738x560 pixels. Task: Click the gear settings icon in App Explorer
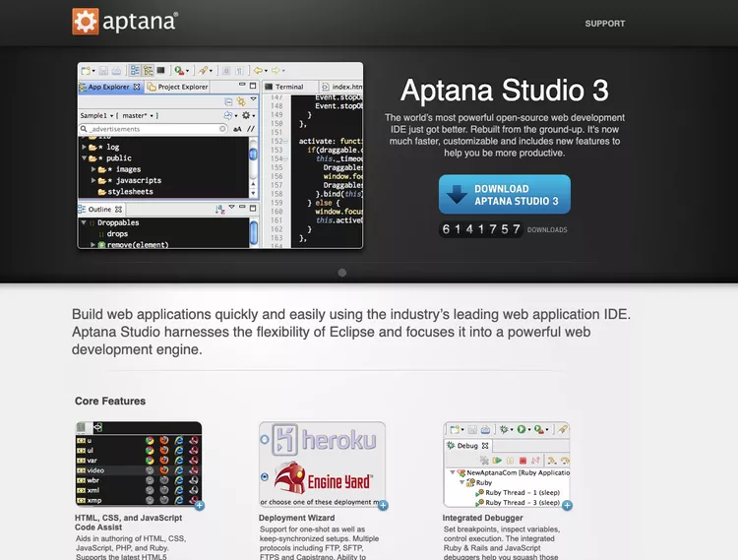pos(246,115)
